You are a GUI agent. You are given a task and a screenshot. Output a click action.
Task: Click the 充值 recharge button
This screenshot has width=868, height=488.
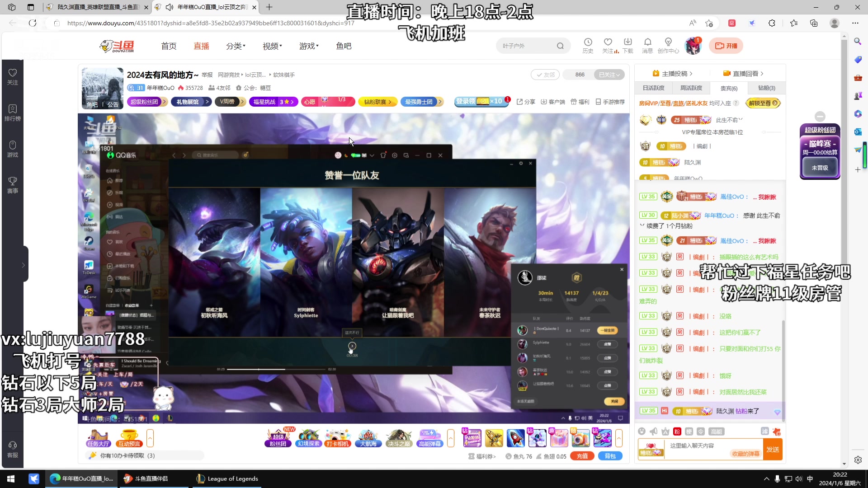582,456
